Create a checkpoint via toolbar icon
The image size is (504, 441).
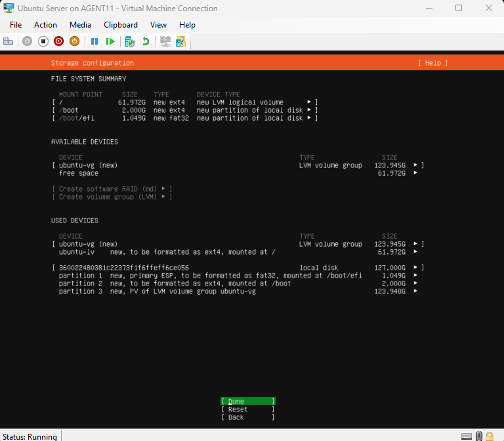[x=130, y=41]
